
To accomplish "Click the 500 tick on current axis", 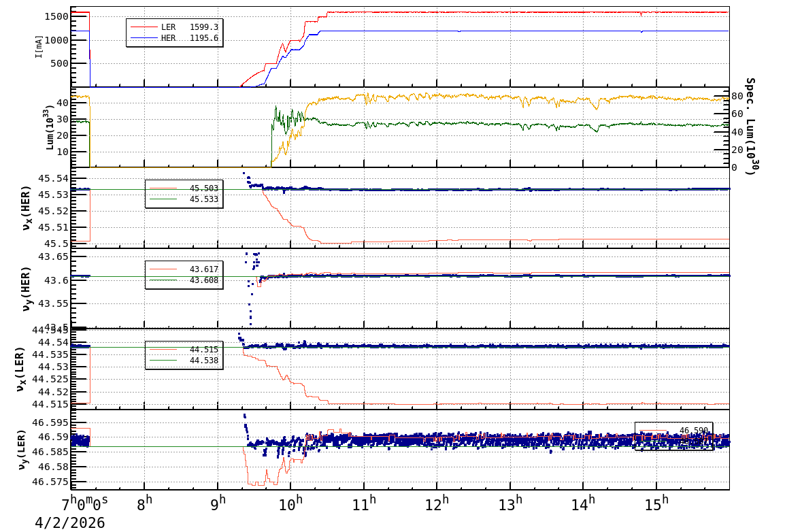I will click(x=59, y=63).
